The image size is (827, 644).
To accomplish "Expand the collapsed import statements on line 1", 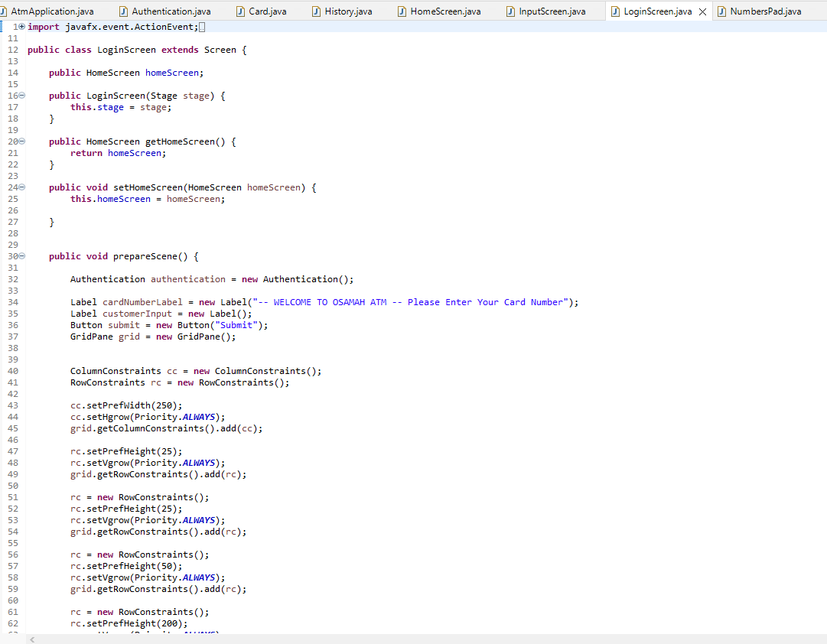I will coord(21,26).
